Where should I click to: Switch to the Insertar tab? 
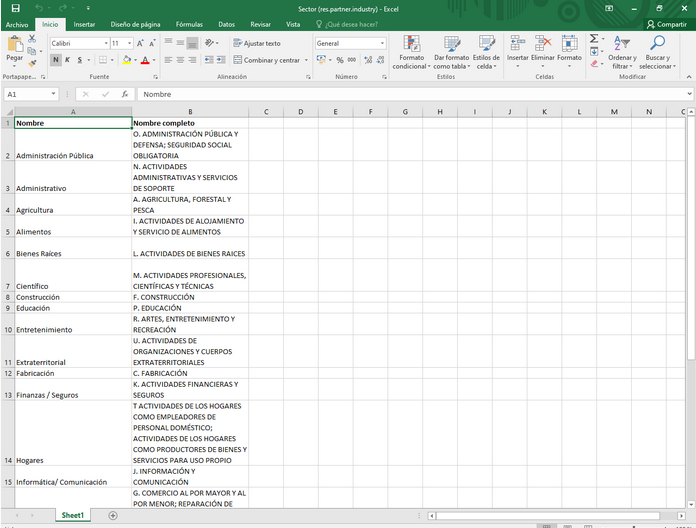click(x=84, y=24)
